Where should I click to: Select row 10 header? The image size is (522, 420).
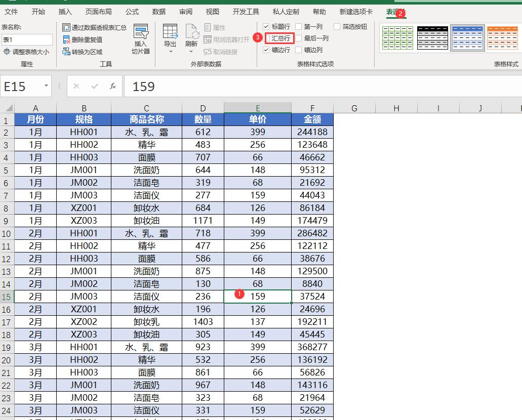click(x=7, y=233)
